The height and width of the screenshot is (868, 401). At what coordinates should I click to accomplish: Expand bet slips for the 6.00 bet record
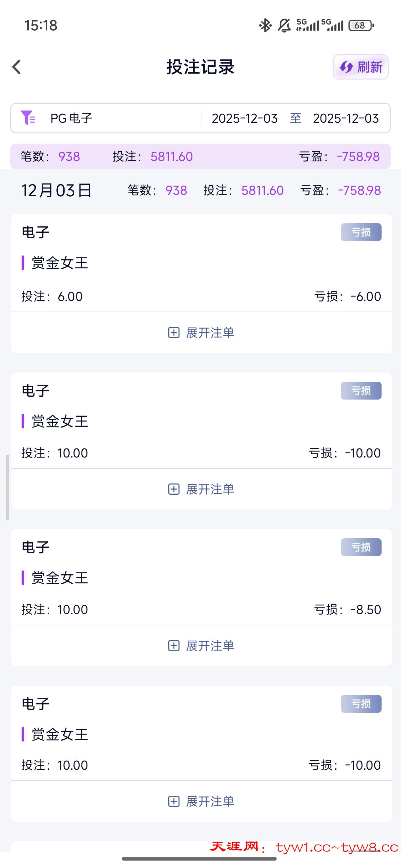click(x=201, y=333)
